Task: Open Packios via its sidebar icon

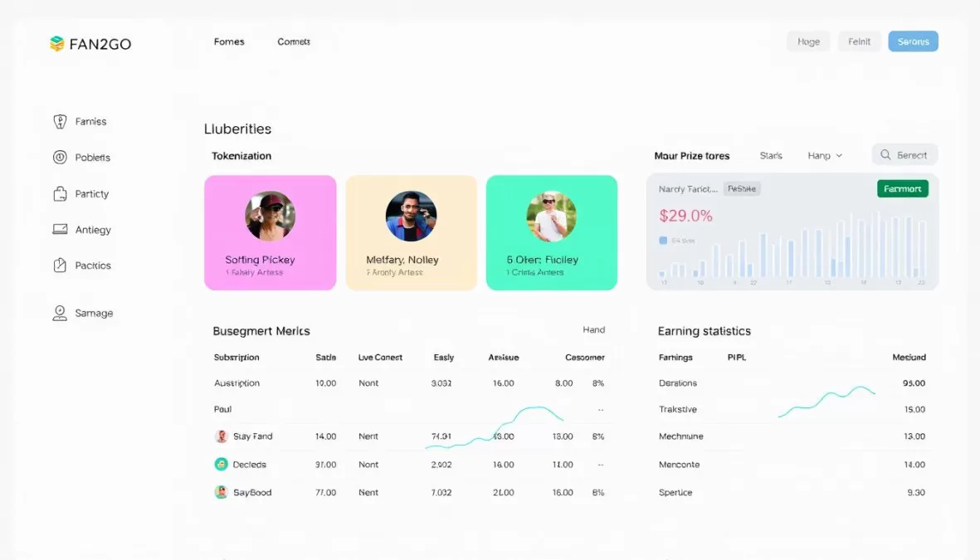Action: (x=59, y=265)
